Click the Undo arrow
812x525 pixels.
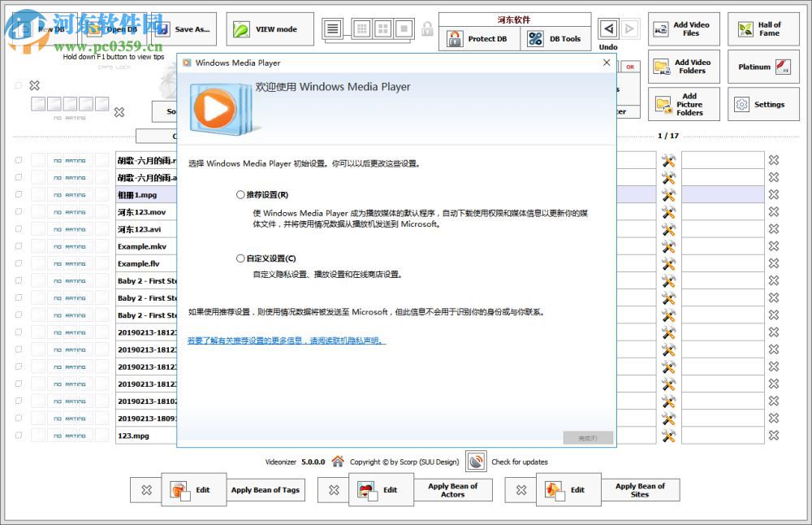coord(609,27)
